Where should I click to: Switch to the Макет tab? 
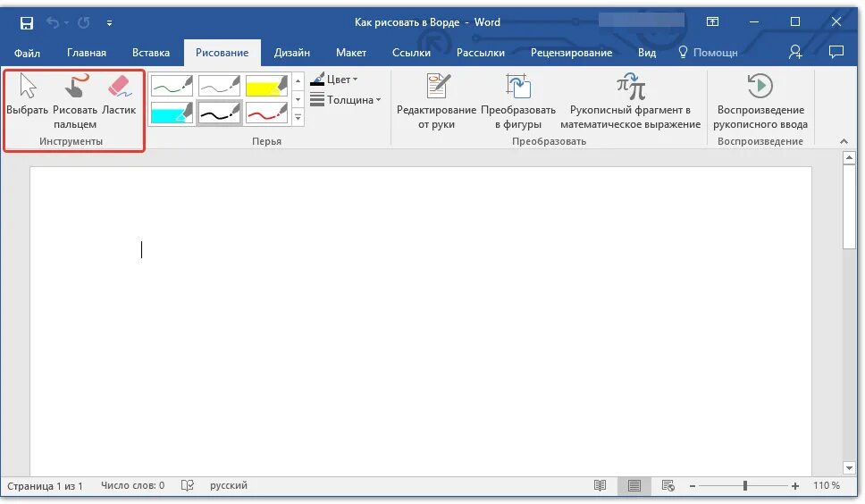(x=351, y=53)
